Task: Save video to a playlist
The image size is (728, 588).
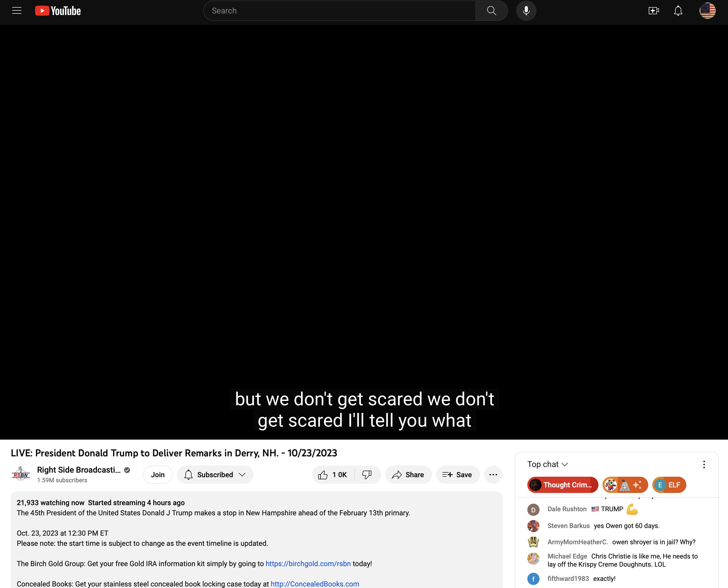Action: tap(457, 474)
